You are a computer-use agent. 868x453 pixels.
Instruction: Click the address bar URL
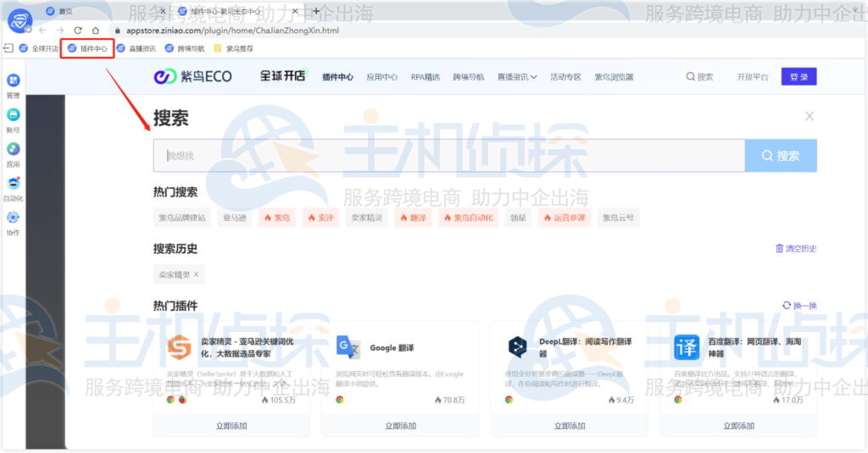coord(232,30)
